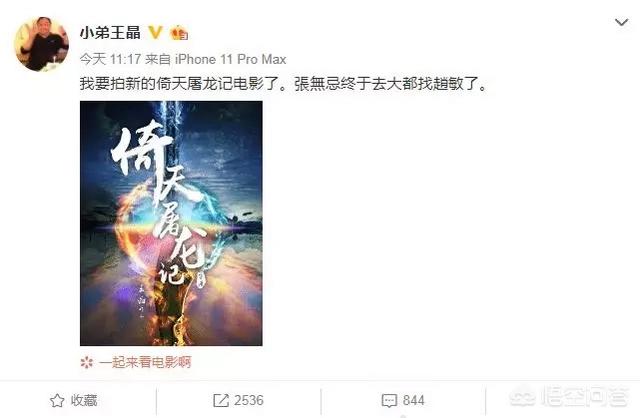Click the comment speech bubble icon
Image resolution: width=640 pixels, height=418 pixels.
(389, 400)
